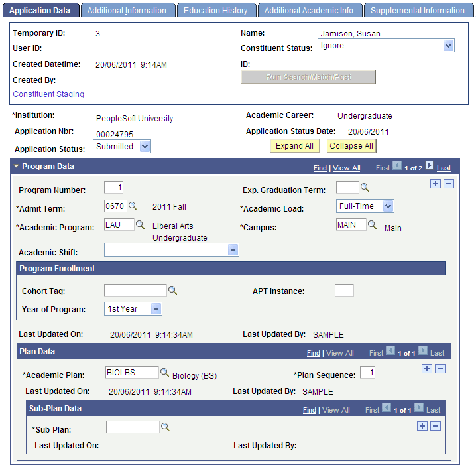Switch to Application Data tab
The width and height of the screenshot is (476, 467).
click(x=40, y=11)
